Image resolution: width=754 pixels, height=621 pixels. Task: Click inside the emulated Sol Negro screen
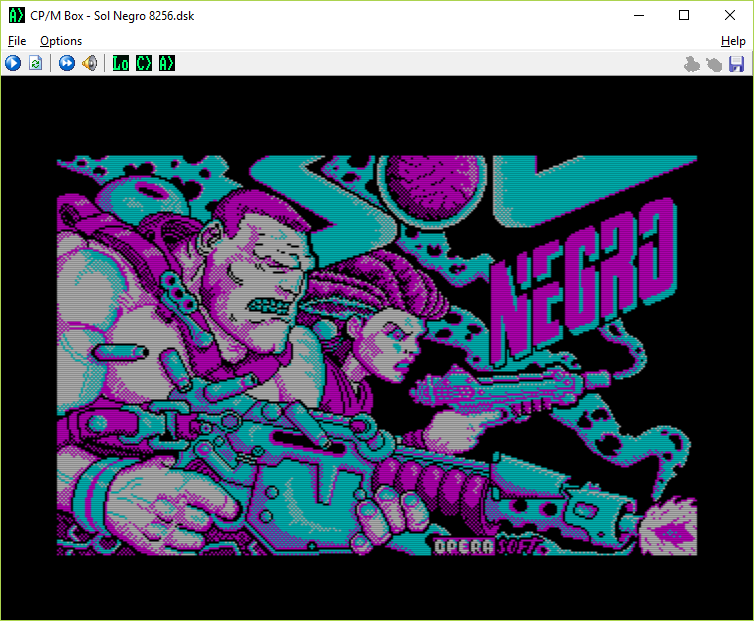point(377,355)
